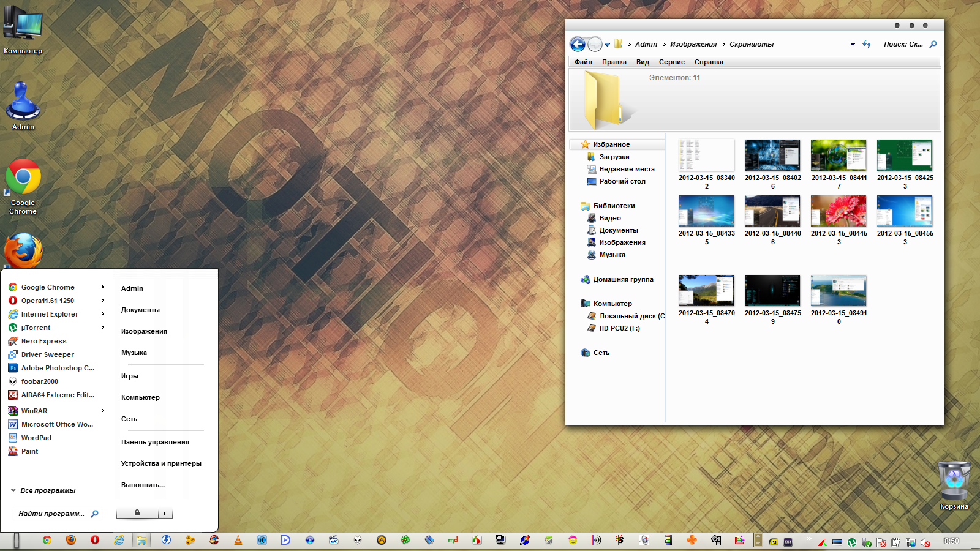Click the lock button in the Start menu
980x551 pixels.
tap(137, 513)
